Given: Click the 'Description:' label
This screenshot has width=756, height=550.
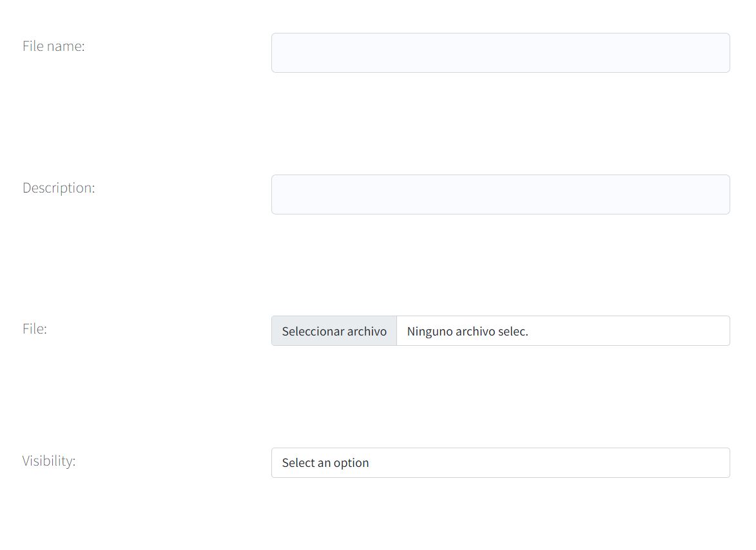Looking at the screenshot, I should [x=59, y=187].
